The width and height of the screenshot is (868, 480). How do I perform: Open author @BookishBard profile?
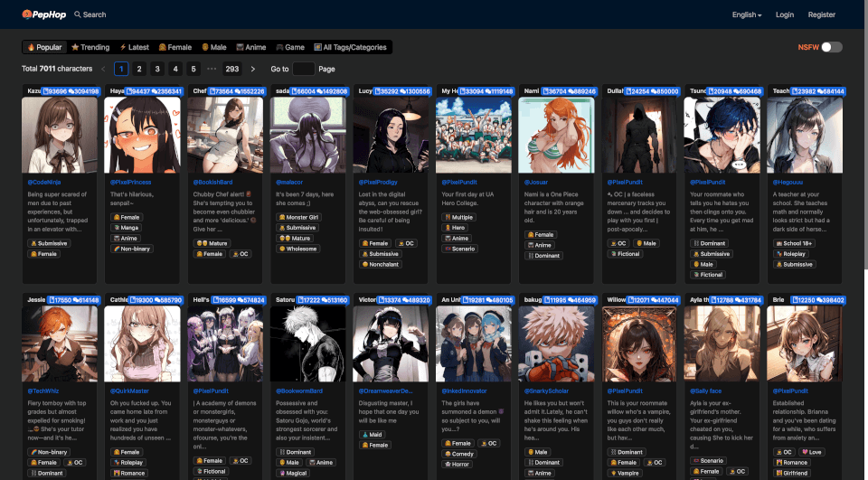212,182
